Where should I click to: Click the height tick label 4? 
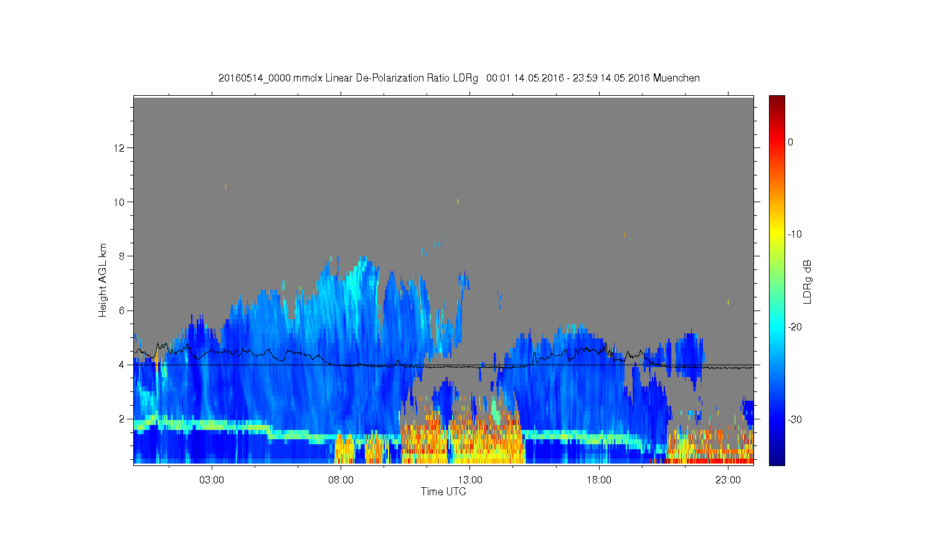pos(123,365)
